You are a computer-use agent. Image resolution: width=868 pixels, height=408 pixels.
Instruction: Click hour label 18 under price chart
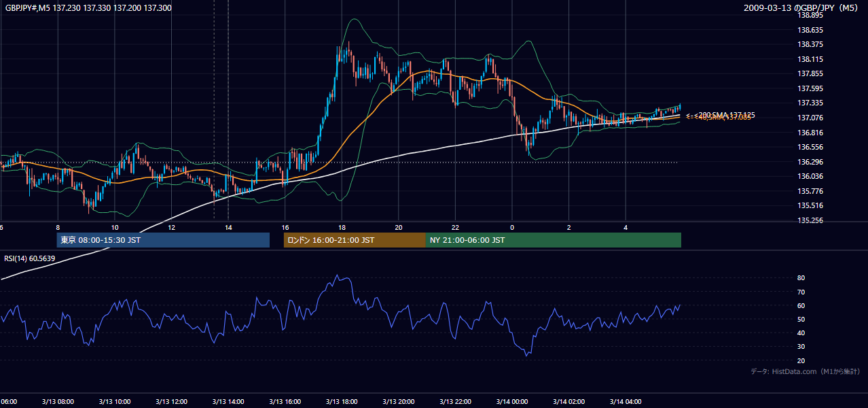[x=342, y=227]
